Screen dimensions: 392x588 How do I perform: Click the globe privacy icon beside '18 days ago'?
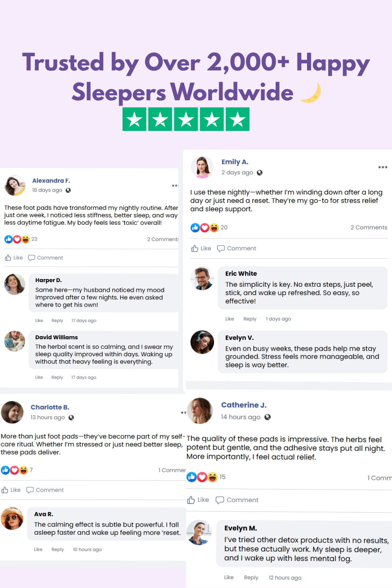[x=68, y=190]
